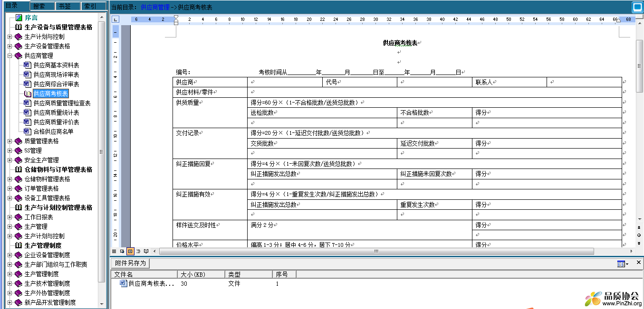Screen dimensions: 644x309
Task: Expand the 仓储物料管理表格 node
Action: coord(10,179)
